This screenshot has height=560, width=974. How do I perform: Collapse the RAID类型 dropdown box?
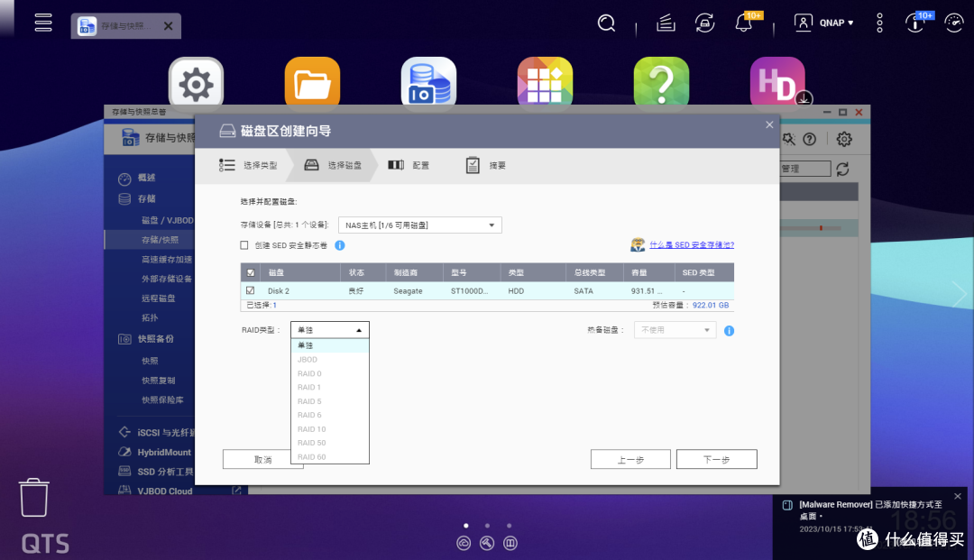[x=330, y=330]
